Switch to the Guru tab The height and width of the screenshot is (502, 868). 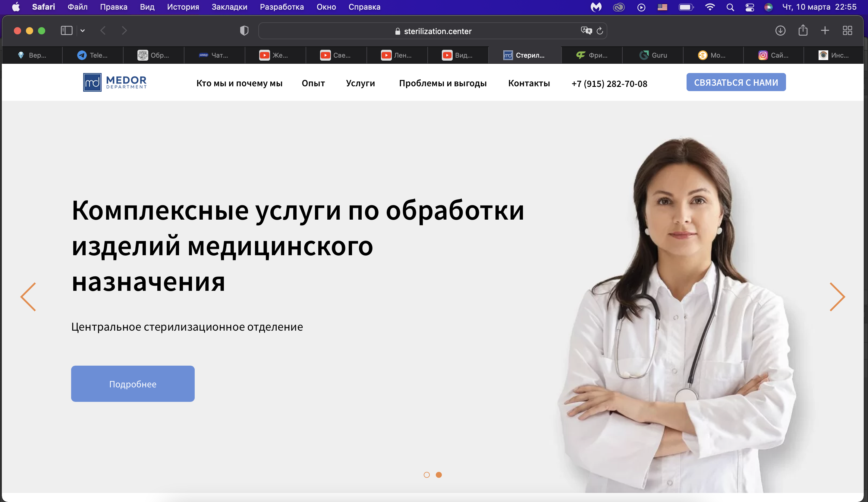653,55
